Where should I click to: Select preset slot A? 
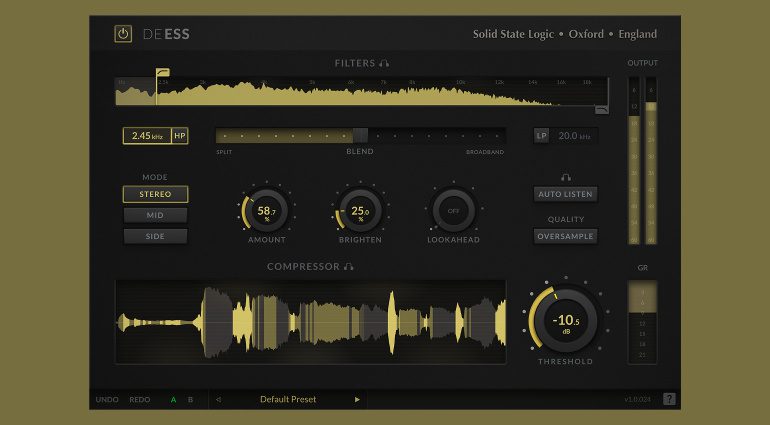[x=173, y=399]
